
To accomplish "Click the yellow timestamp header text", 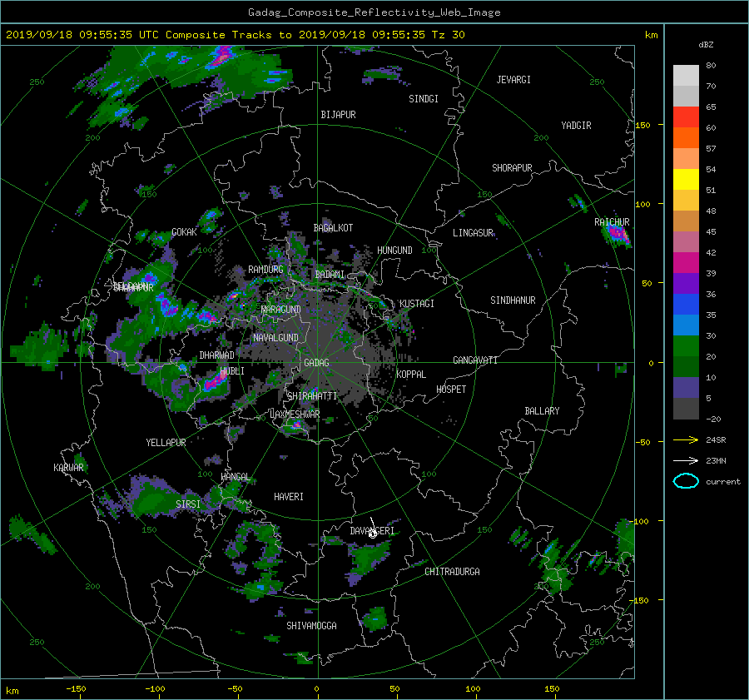I will pyautogui.click(x=235, y=35).
